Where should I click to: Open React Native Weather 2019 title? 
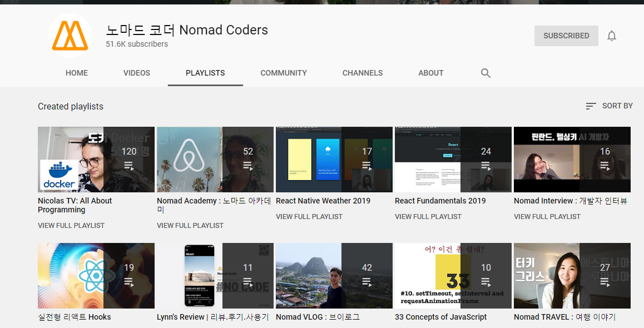323,201
